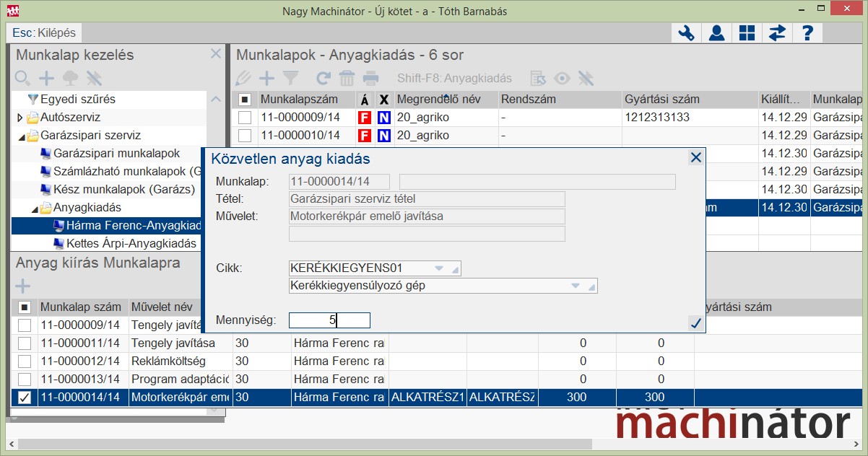
Task: Click the pin icon in Munkalapok toolbar
Action: [586, 79]
